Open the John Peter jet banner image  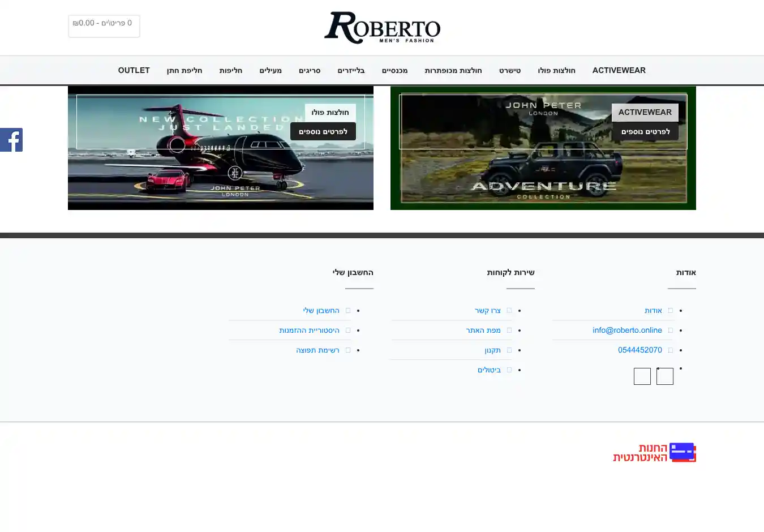pyautogui.click(x=221, y=175)
